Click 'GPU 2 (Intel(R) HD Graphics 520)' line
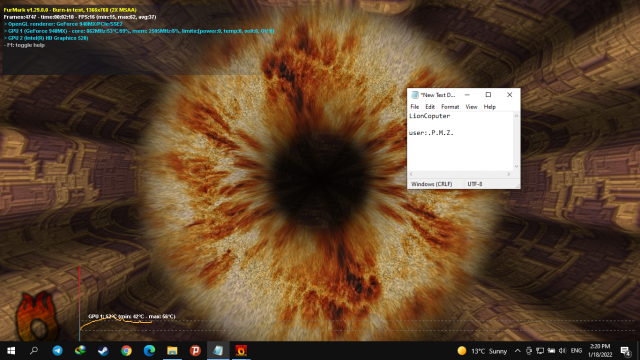The width and height of the screenshot is (640, 360). pos(46,38)
